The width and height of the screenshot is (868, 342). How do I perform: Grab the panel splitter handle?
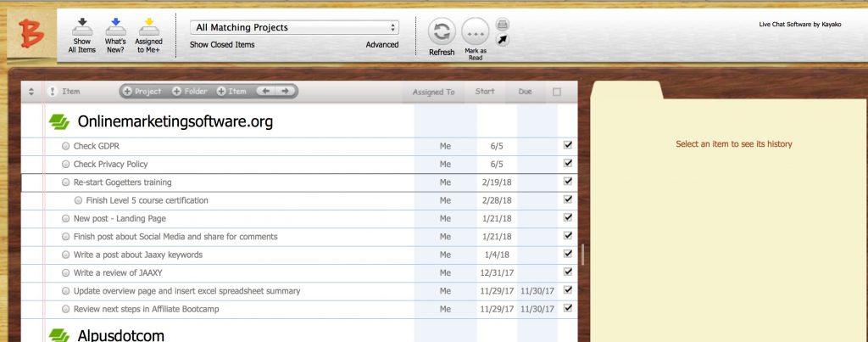pyautogui.click(x=582, y=255)
